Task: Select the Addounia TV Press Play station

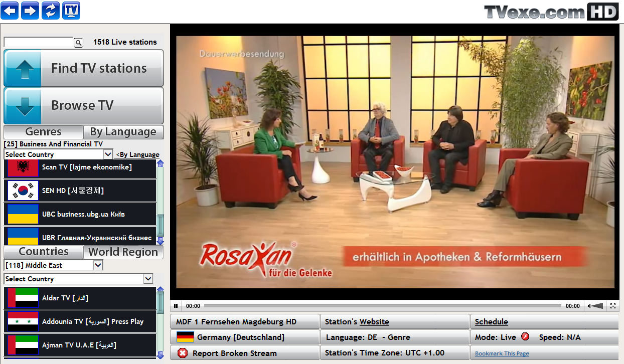Action: pyautogui.click(x=80, y=321)
